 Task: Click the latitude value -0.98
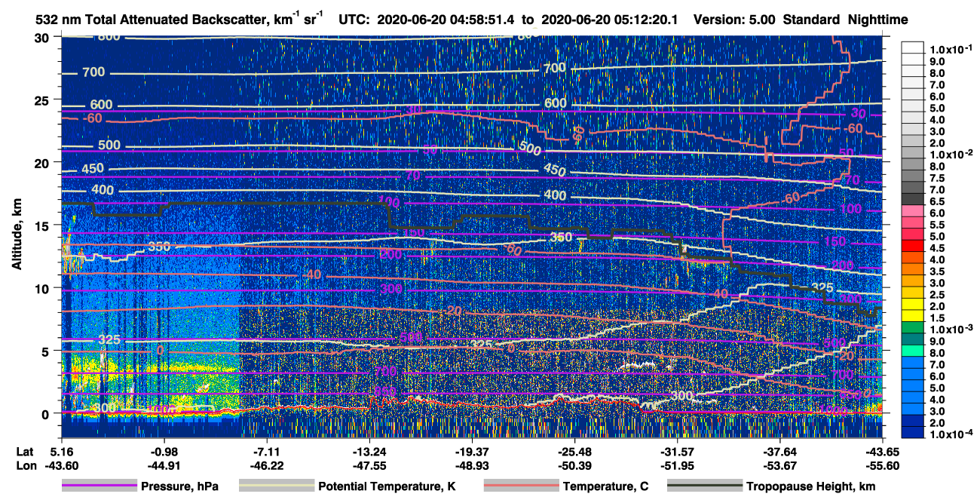coord(164,451)
